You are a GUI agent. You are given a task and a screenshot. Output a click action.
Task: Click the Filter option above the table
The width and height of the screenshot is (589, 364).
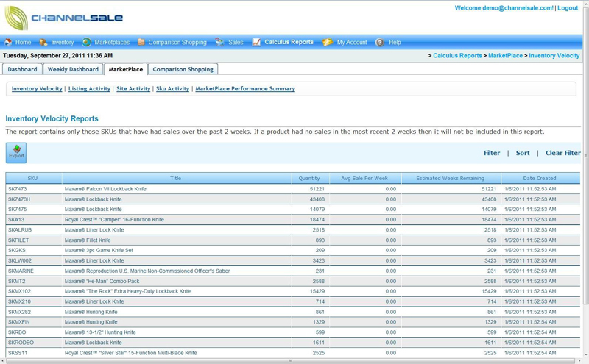492,153
